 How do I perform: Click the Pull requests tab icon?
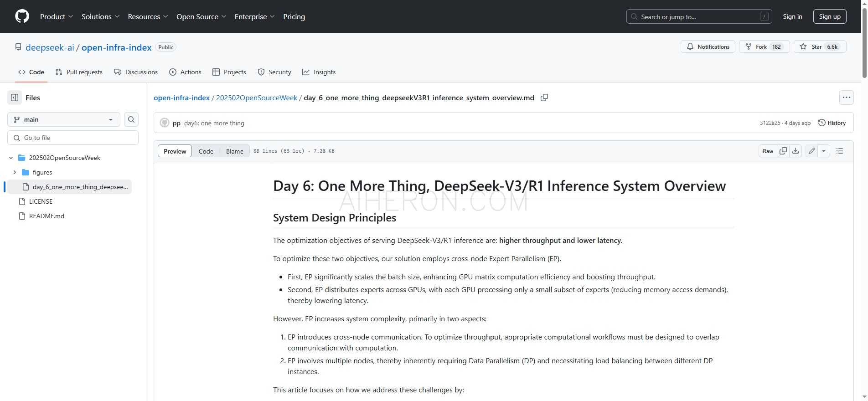point(59,72)
